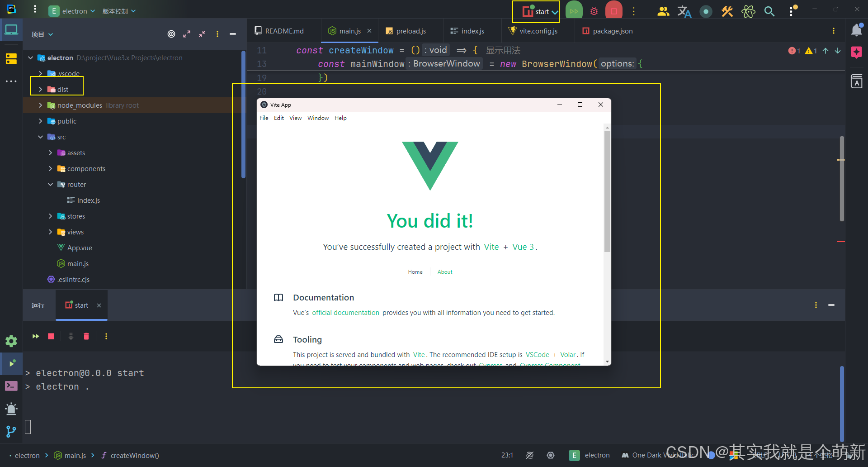This screenshot has width=868, height=467.
Task: Open the 项目 view selector dropdown
Action: tap(42, 34)
